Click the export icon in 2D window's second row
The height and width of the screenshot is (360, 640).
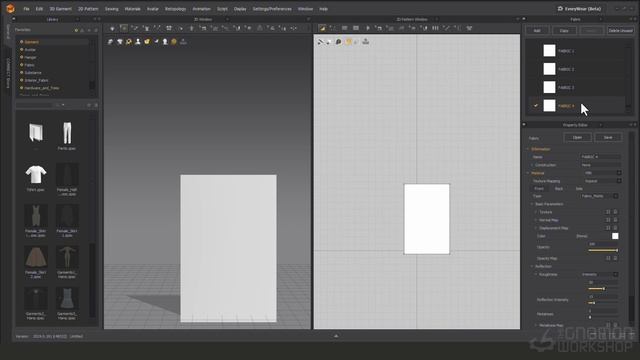[366, 41]
